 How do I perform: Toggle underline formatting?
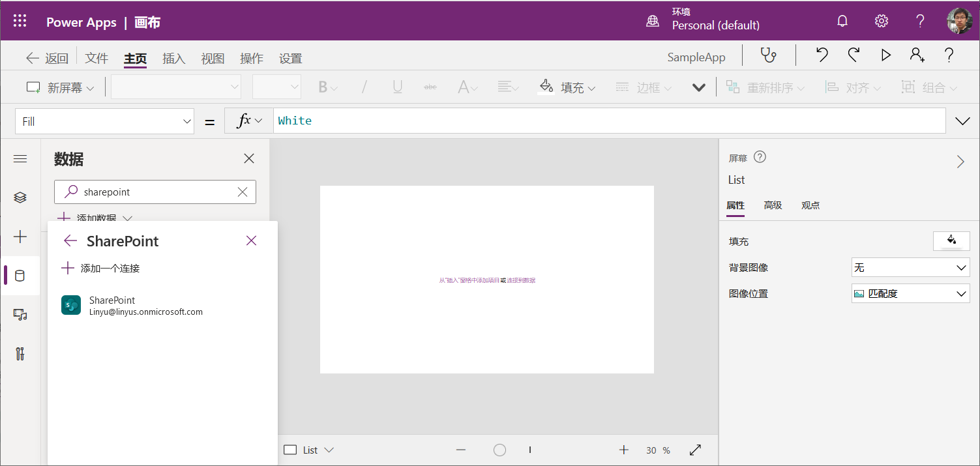point(397,87)
